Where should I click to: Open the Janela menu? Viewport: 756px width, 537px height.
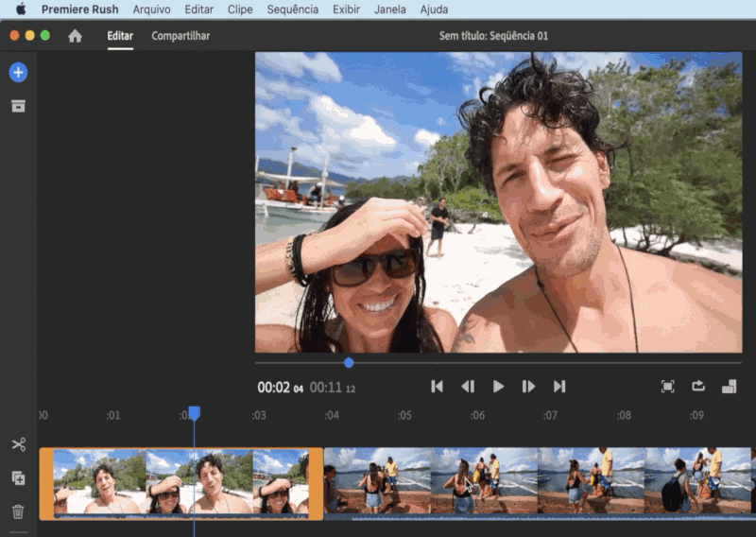point(390,9)
